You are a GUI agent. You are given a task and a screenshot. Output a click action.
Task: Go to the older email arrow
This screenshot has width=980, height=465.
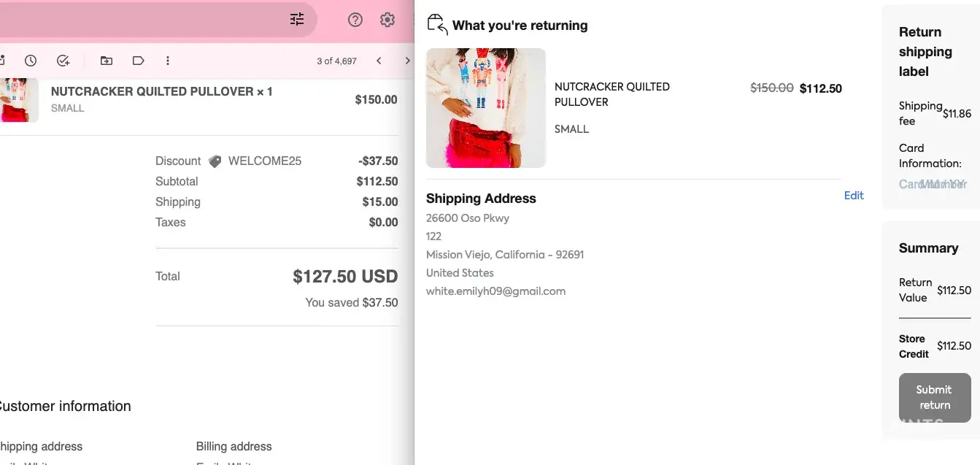point(407,61)
